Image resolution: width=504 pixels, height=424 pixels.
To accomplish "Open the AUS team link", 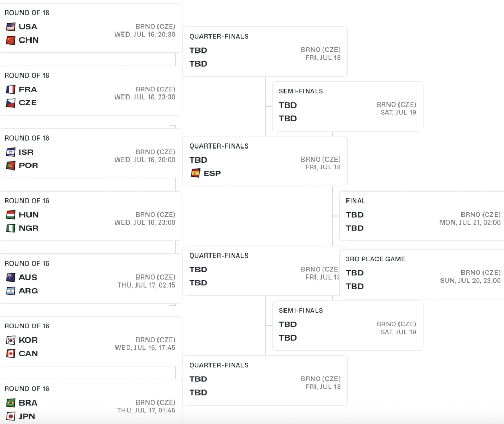I will coord(28,277).
